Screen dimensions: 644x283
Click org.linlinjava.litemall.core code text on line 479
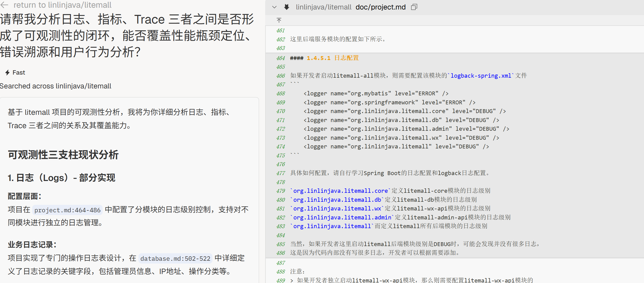[340, 191]
